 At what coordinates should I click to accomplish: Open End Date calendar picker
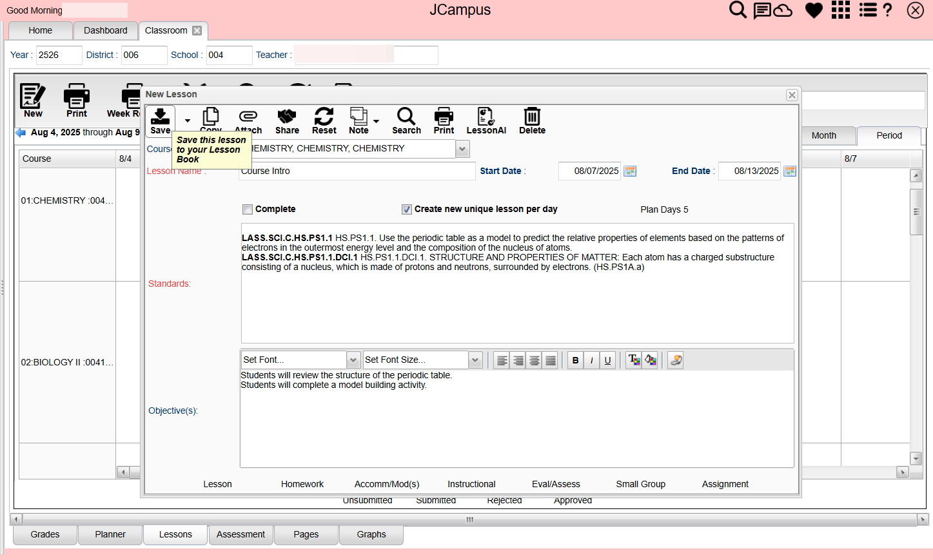coord(790,171)
